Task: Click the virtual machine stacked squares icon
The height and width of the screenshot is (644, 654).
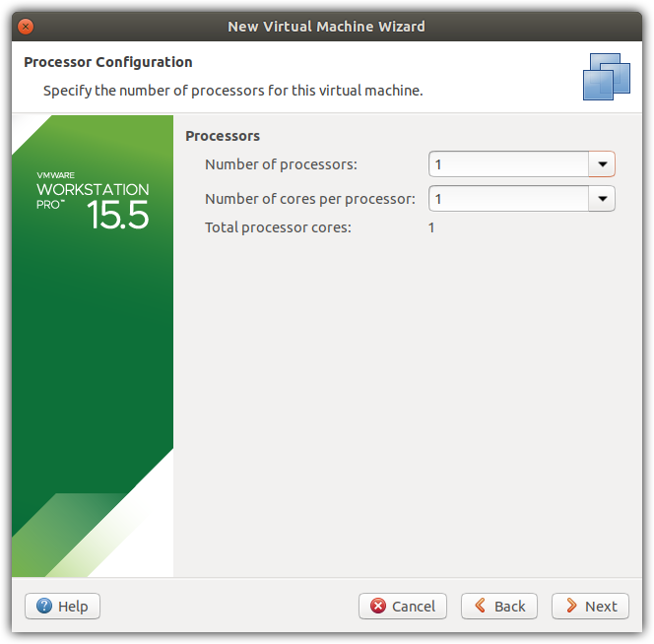Action: [607, 77]
